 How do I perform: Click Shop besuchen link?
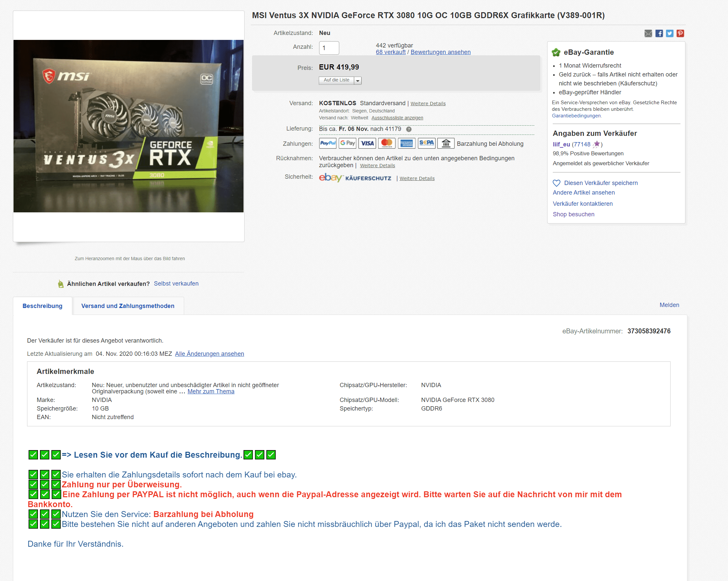click(x=573, y=214)
